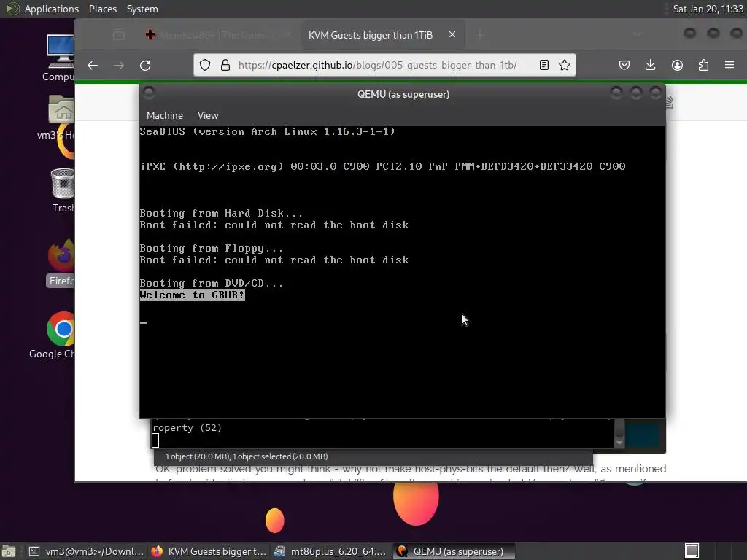Screen dimensions: 747x560
Task: Launch Firefox from desktop icon
Action: (61, 263)
